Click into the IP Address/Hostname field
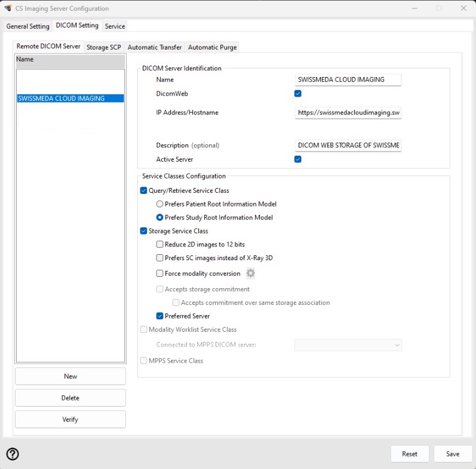 tap(348, 113)
